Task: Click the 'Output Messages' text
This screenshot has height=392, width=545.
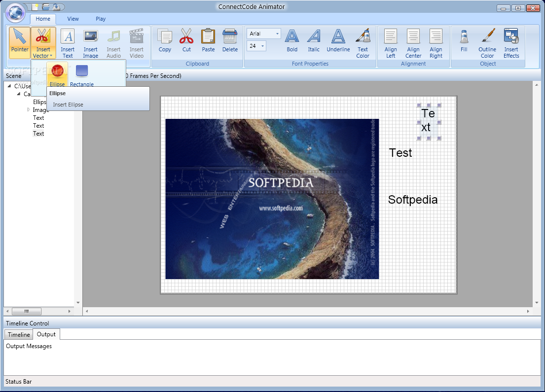Action: (29, 346)
